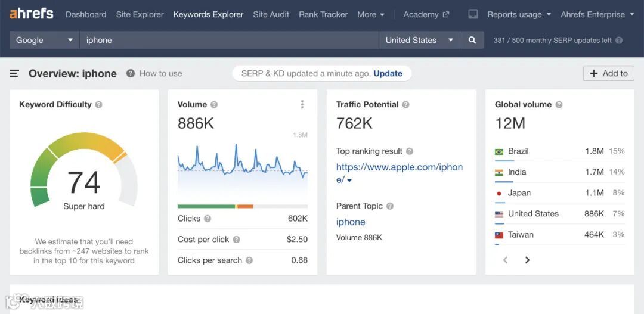
Task: Show the Keyword Difficulty help tooltip icon
Action: pyautogui.click(x=98, y=105)
